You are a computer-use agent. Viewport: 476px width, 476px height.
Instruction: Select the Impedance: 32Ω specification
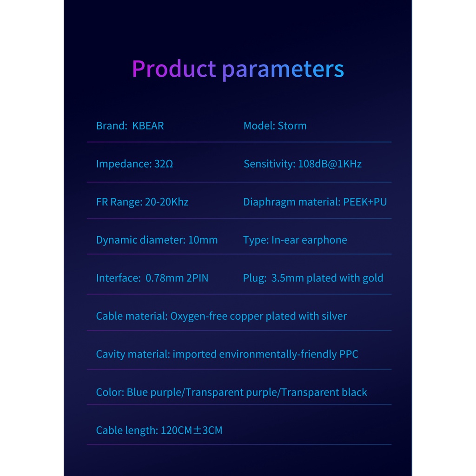click(x=134, y=164)
